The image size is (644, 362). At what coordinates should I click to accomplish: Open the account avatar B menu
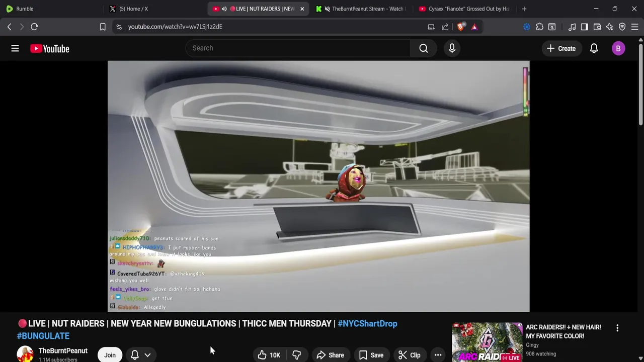pyautogui.click(x=618, y=48)
